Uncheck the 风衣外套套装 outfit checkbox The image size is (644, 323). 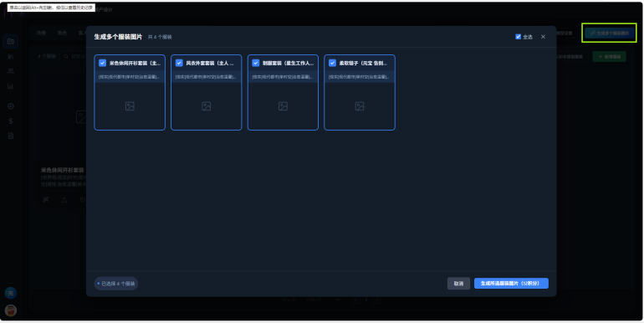coord(179,63)
